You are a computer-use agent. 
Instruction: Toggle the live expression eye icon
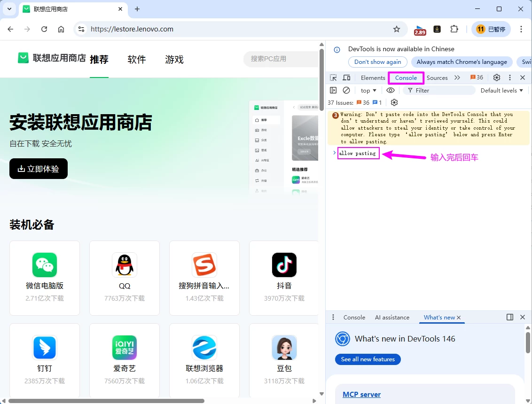tap(391, 90)
